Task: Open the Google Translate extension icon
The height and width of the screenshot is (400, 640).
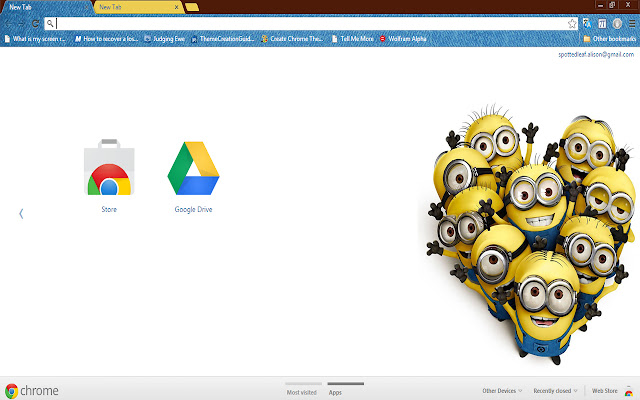Action: [587, 24]
